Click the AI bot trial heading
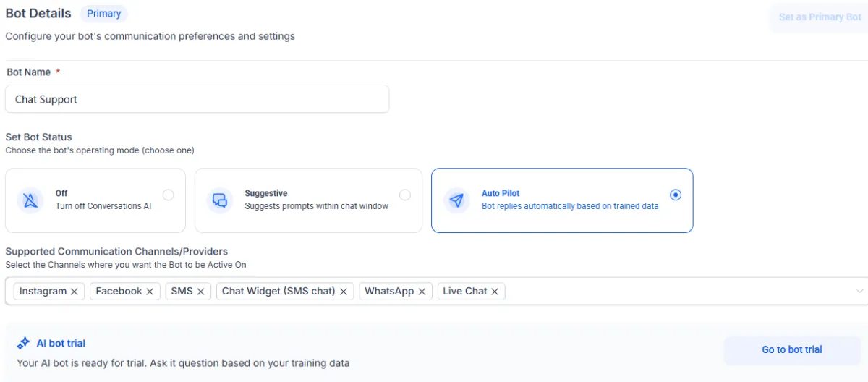868x382 pixels. coord(61,344)
